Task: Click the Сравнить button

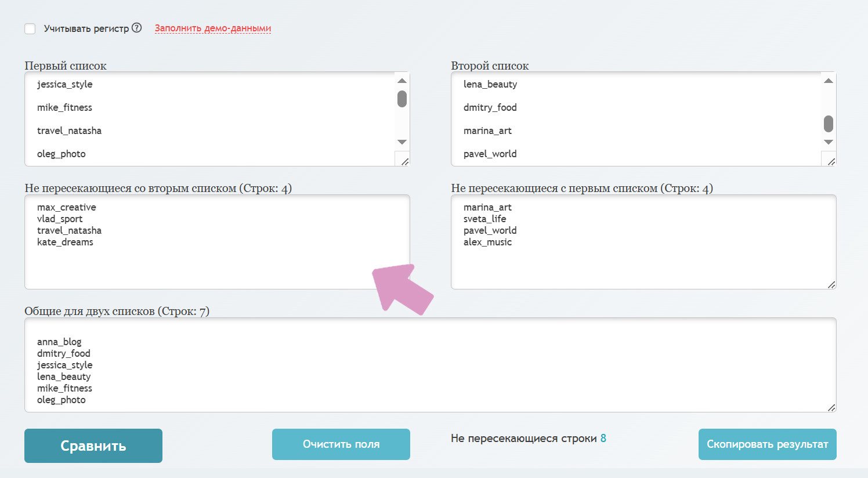Action: pos(93,446)
